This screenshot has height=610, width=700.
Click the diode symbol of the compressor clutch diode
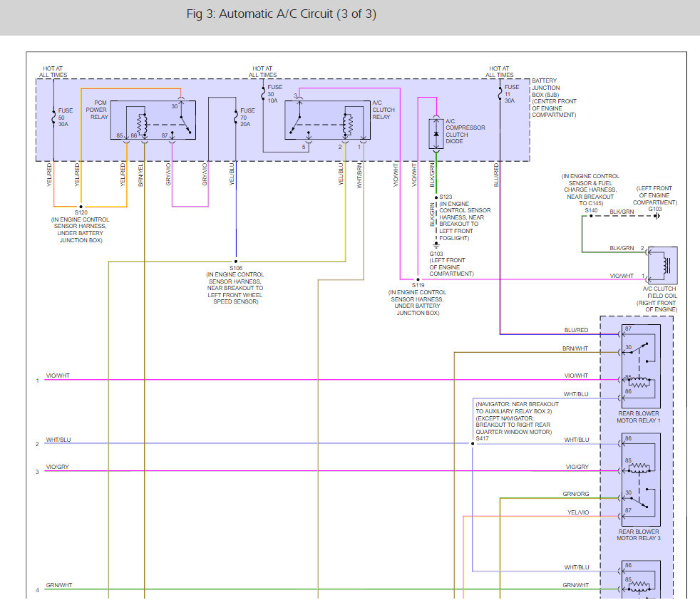[x=436, y=134]
